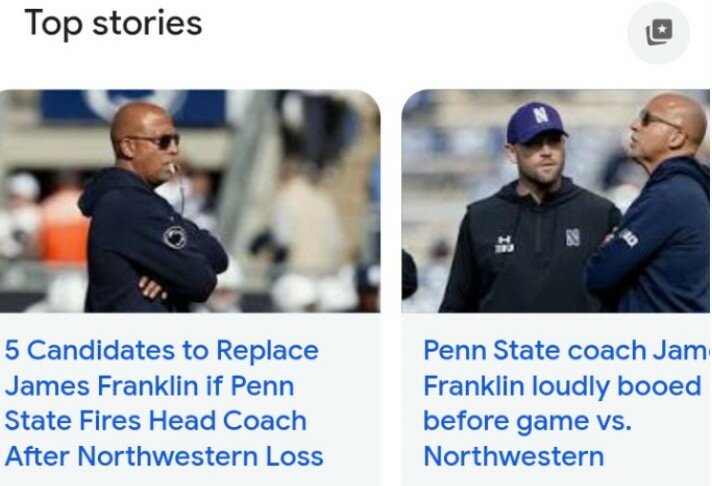Tap the "before game vs." headline line
The width and height of the screenshot is (712, 486).
pos(527,421)
